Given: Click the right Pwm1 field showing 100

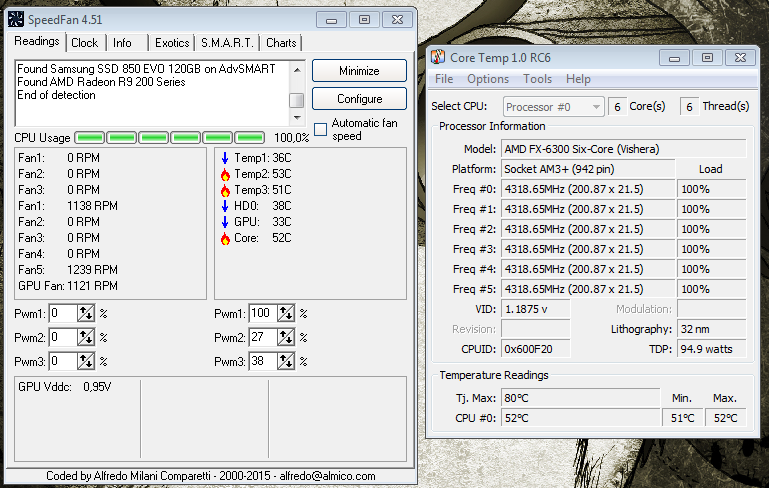Looking at the screenshot, I should click(x=263, y=313).
